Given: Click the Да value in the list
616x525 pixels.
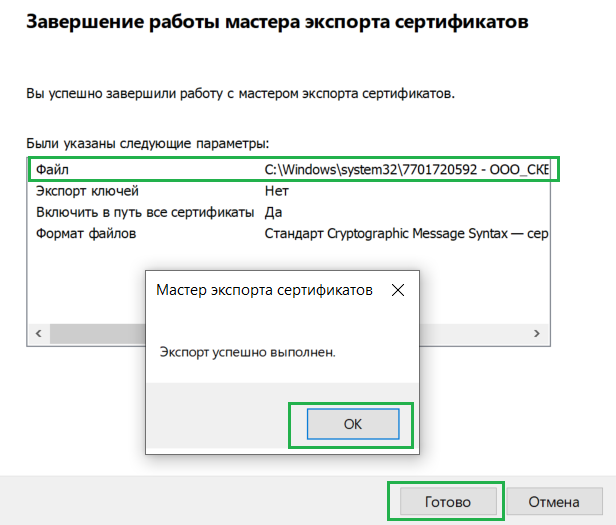Looking at the screenshot, I should (273, 212).
